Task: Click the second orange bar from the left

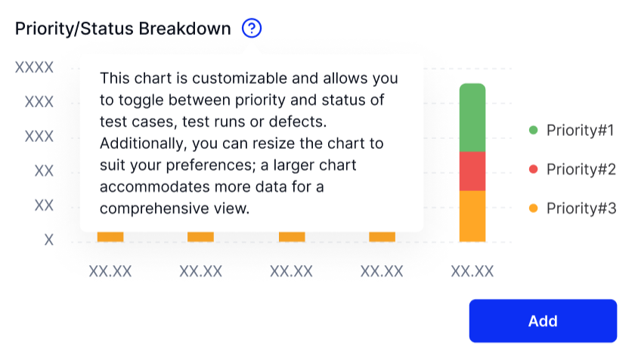Action: coord(201,237)
